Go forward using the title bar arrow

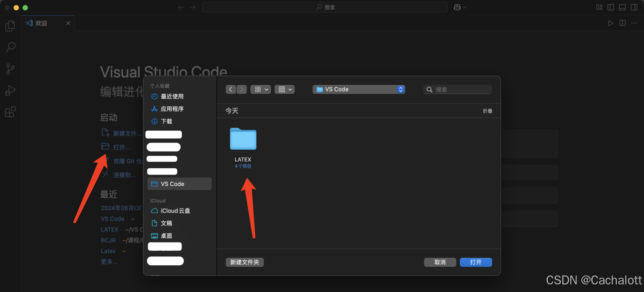point(193,7)
